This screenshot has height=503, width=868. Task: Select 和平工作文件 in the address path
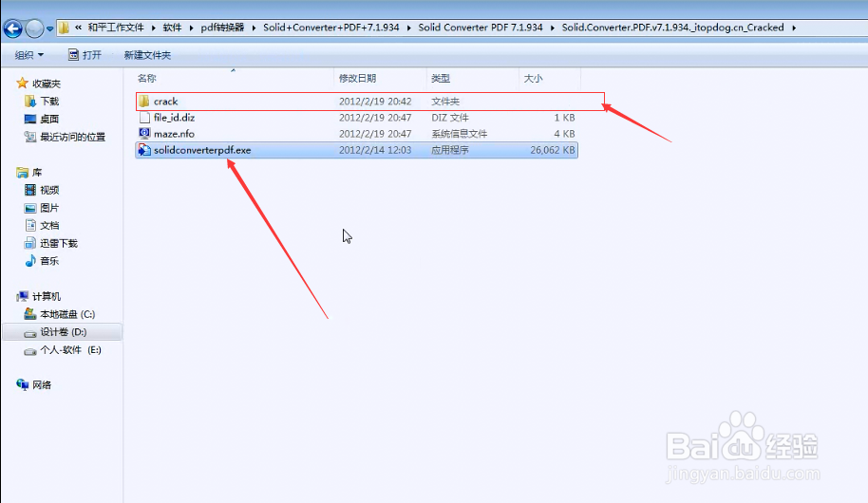[x=116, y=28]
